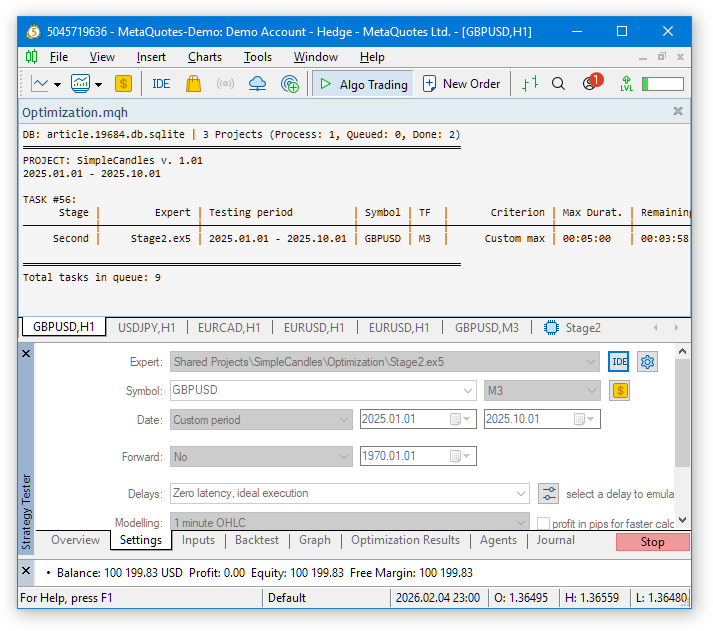Click the delay settings sliders icon
This screenshot has height=631, width=713.
548,494
